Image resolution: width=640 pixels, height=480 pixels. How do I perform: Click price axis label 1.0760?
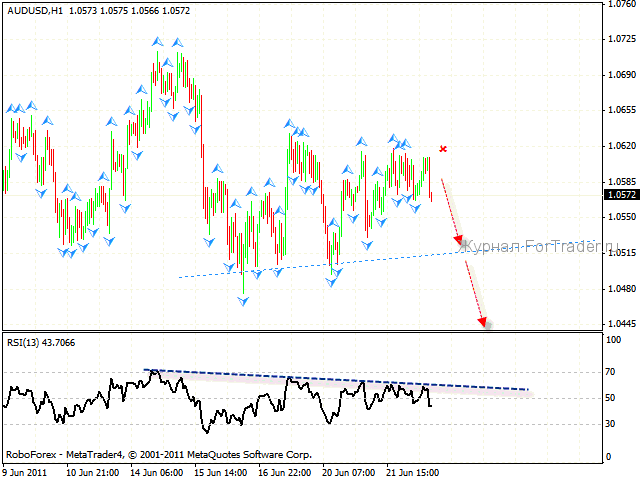tap(622, 4)
